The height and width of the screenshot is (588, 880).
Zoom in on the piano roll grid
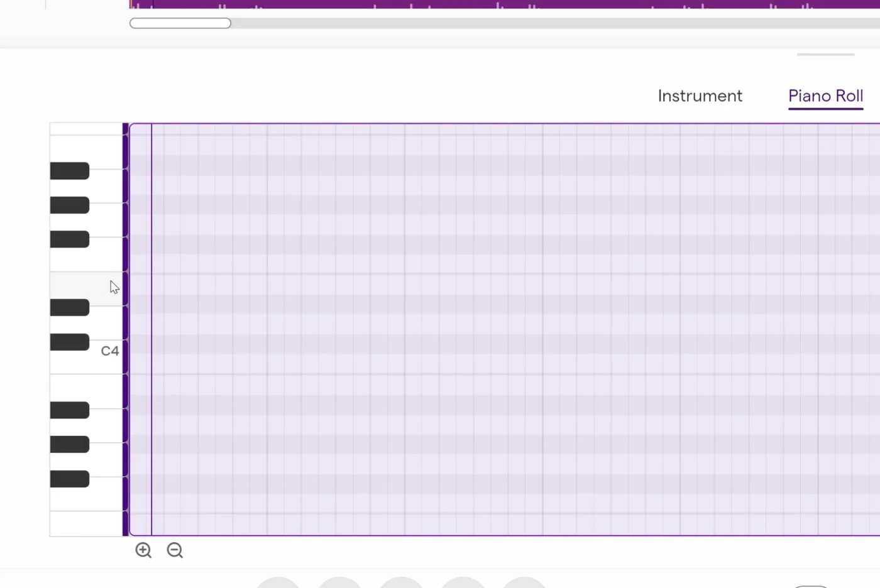coord(143,550)
